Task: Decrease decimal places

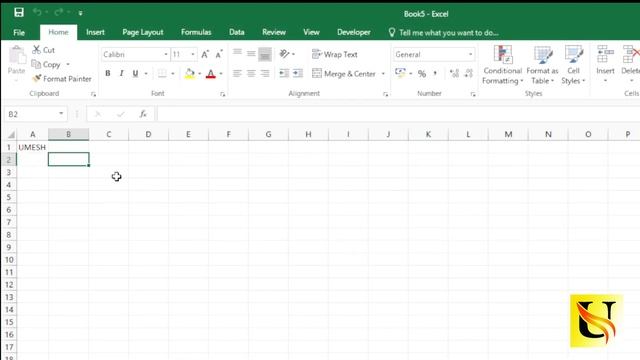Action: coord(469,73)
